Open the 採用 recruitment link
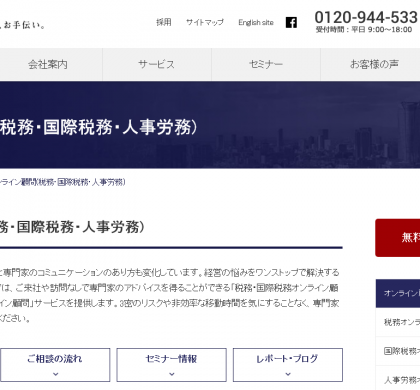Screen dimensions: 420x390 pos(164,22)
